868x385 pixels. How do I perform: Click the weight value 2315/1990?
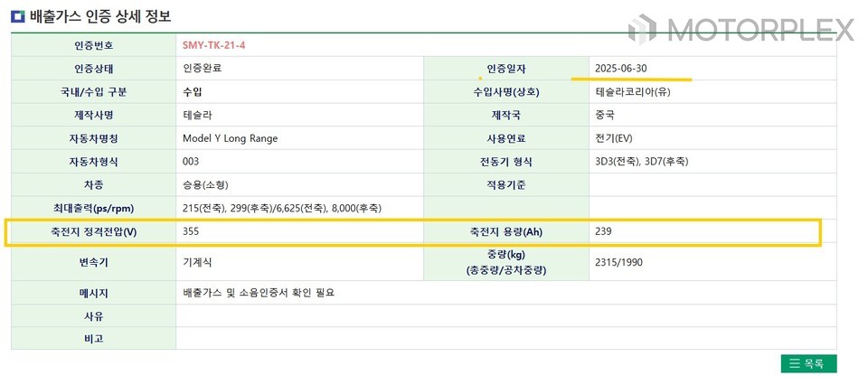pos(618,263)
